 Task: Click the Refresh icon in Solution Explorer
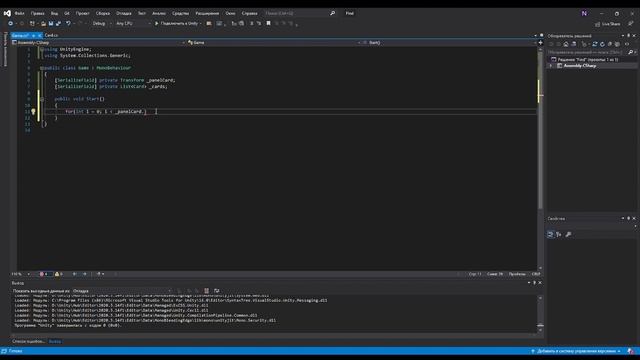pos(602,44)
